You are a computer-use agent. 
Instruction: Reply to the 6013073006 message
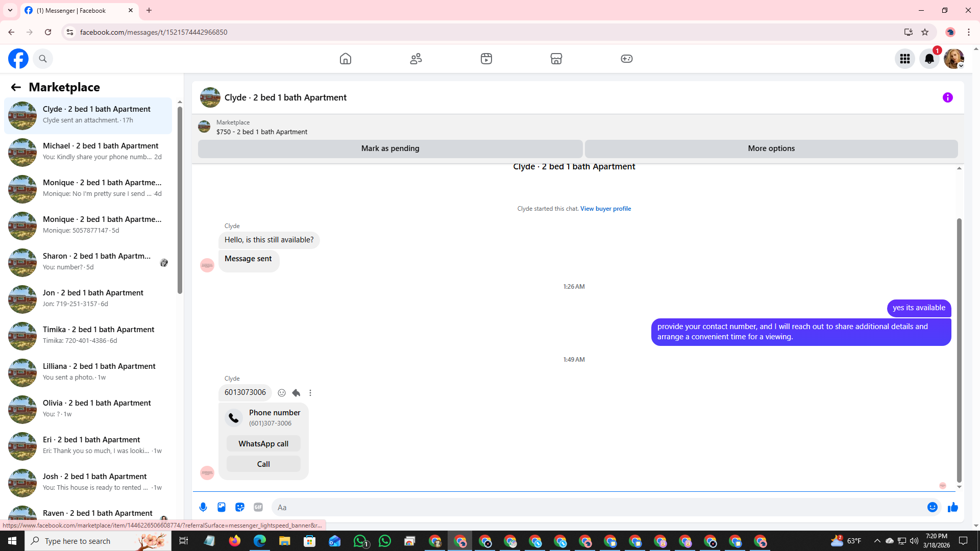[x=296, y=393]
